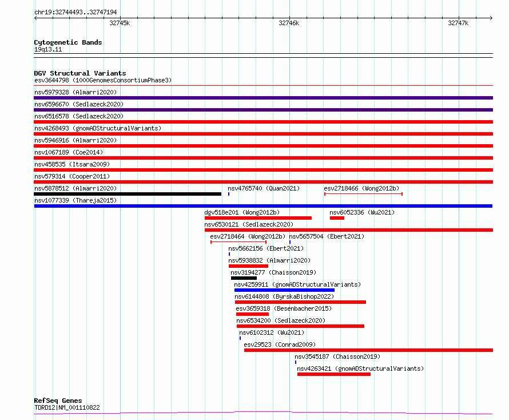This screenshot has height=420, width=509.
Task: Click the nsv3545187 (Chaisson2019) blue marker
Action: tap(296, 362)
